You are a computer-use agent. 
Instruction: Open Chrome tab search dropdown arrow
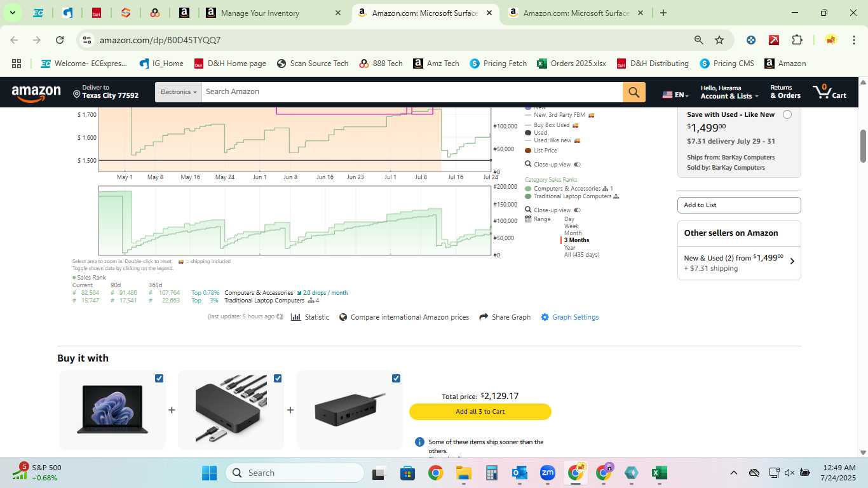coord(12,13)
